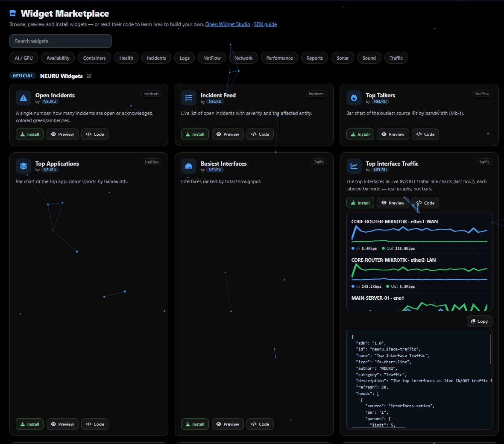Click the ether2-LAN traffic chart

tap(419, 272)
